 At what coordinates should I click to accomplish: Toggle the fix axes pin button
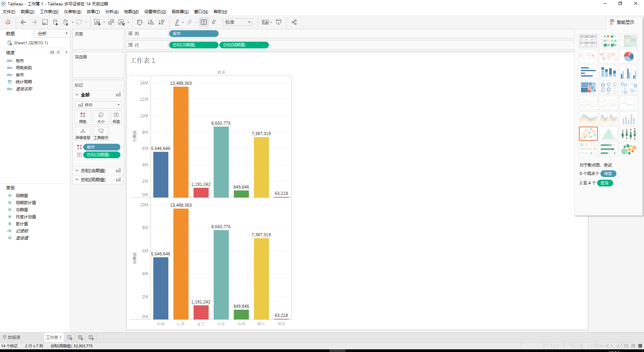pyautogui.click(x=214, y=22)
